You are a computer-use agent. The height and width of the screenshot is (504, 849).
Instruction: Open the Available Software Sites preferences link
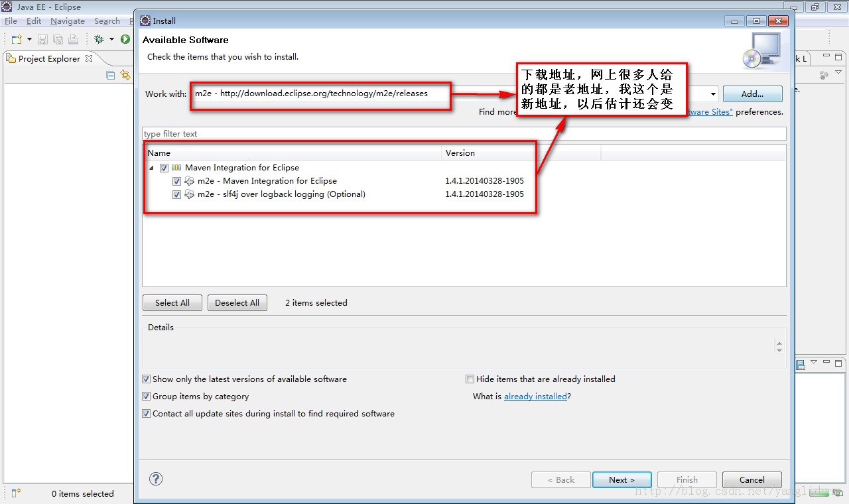[709, 112]
